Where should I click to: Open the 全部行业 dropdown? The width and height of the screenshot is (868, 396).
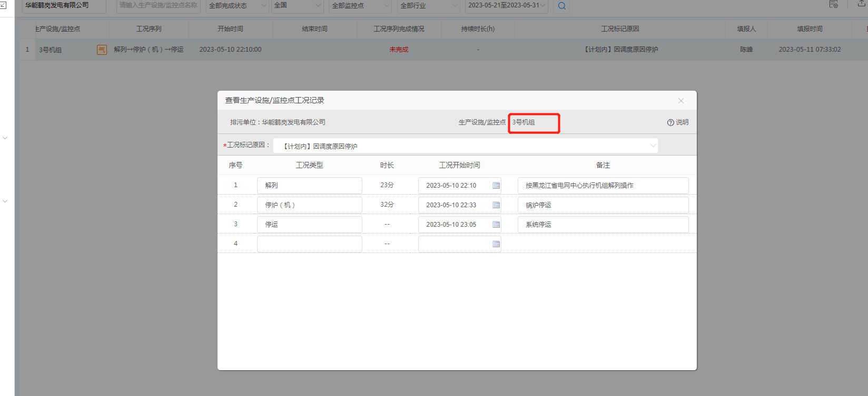[429, 6]
